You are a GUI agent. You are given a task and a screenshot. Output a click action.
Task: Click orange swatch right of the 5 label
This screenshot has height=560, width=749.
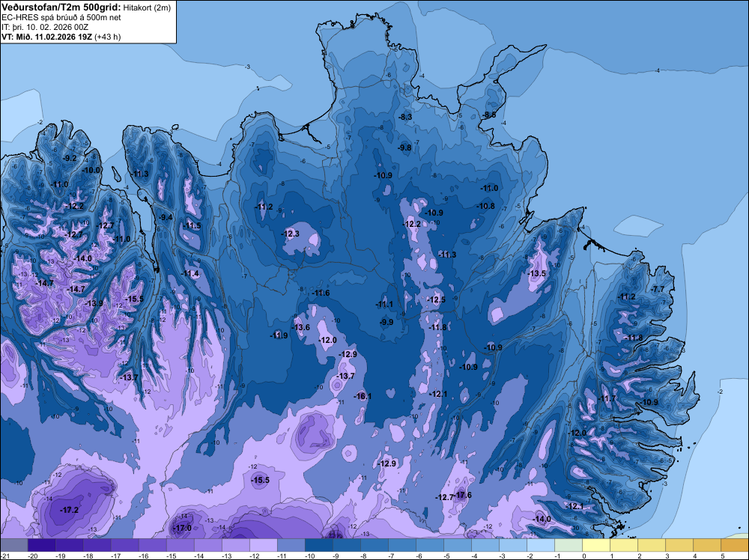[x=735, y=545]
